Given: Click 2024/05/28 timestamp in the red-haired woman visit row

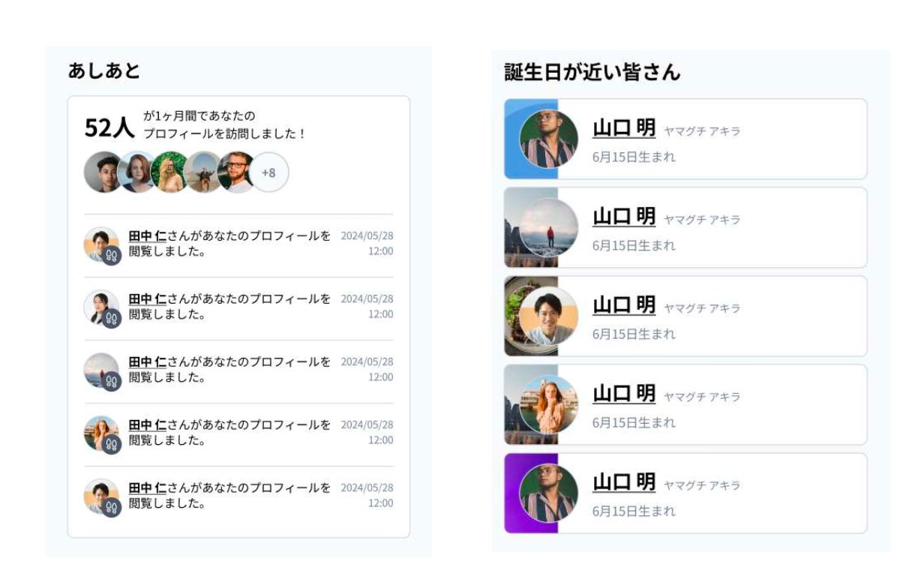Looking at the screenshot, I should point(367,424).
